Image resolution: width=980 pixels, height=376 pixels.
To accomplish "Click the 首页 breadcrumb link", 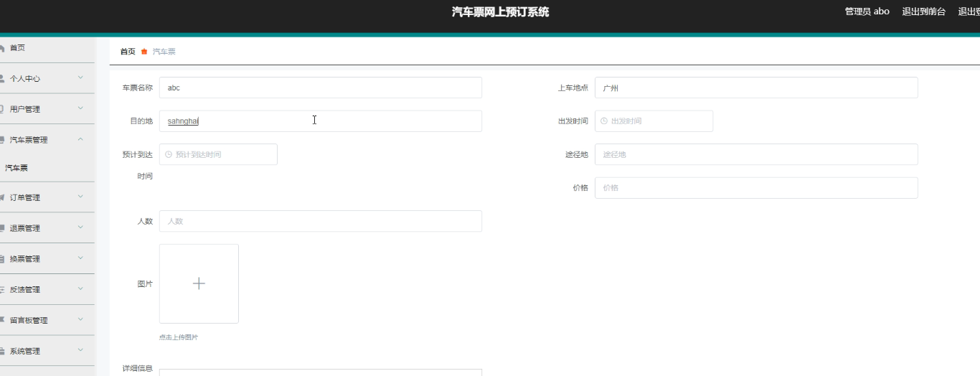I will (128, 52).
